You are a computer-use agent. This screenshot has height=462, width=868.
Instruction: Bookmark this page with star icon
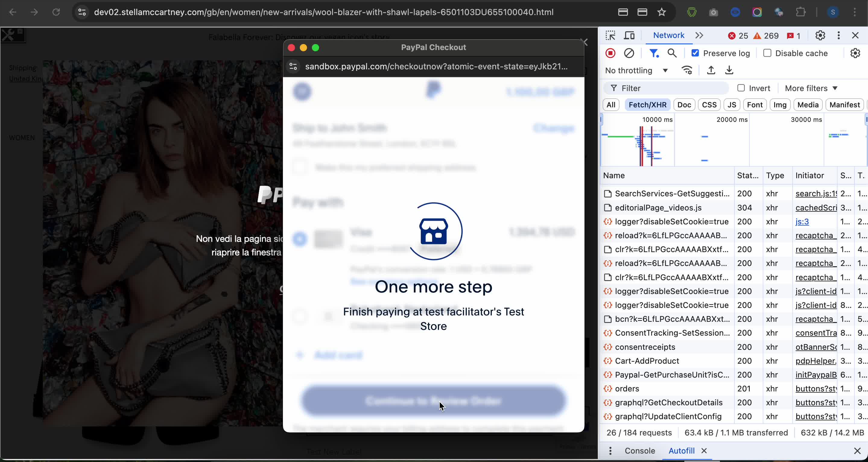coord(661,12)
